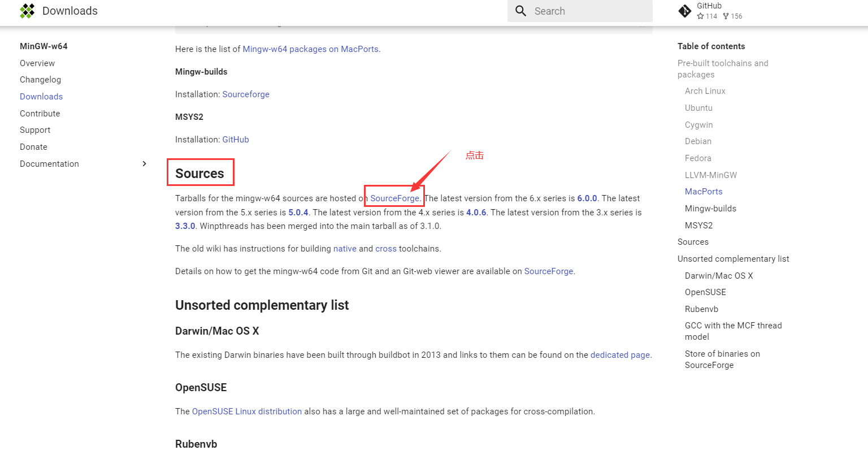Click the Sourceforge link under Mingw-builds
The image size is (868, 459).
(246, 94)
